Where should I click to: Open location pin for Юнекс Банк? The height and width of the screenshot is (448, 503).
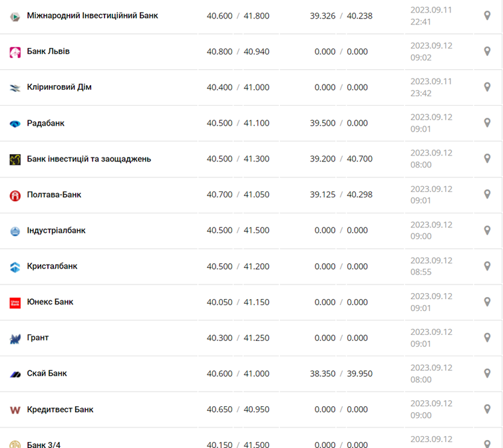[x=487, y=302]
